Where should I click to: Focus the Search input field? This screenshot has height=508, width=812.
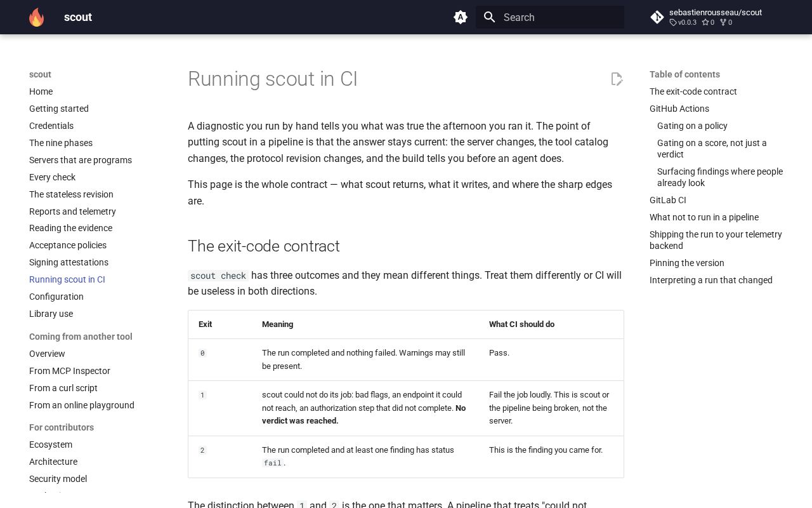550,17
